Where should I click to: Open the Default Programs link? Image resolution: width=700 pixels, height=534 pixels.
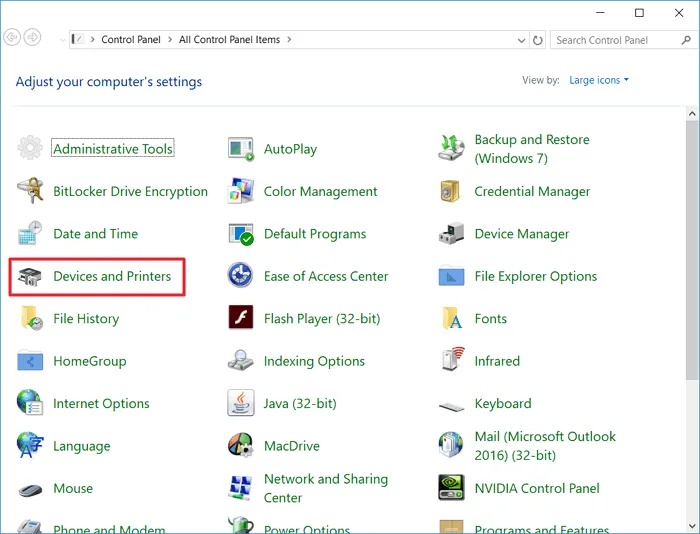tap(315, 234)
